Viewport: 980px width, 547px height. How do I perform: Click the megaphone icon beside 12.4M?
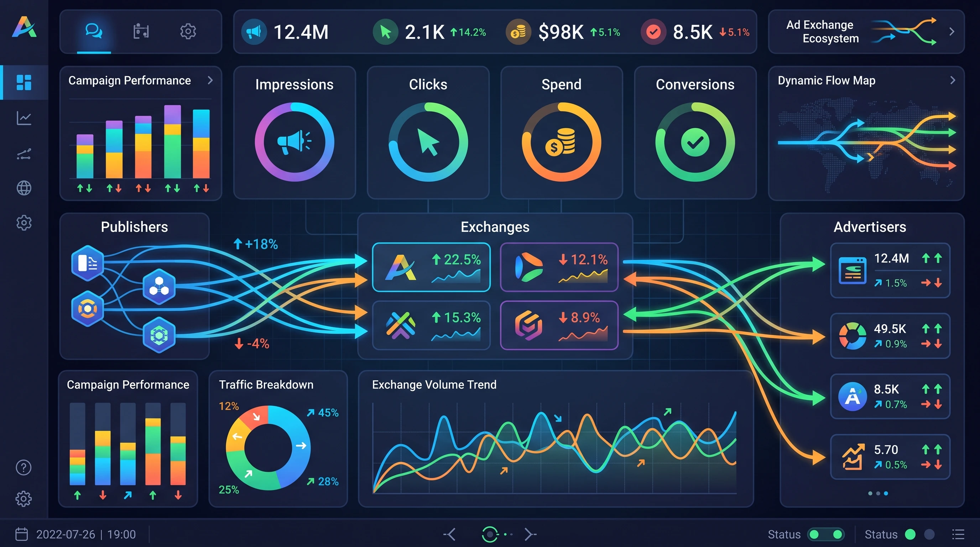(254, 32)
